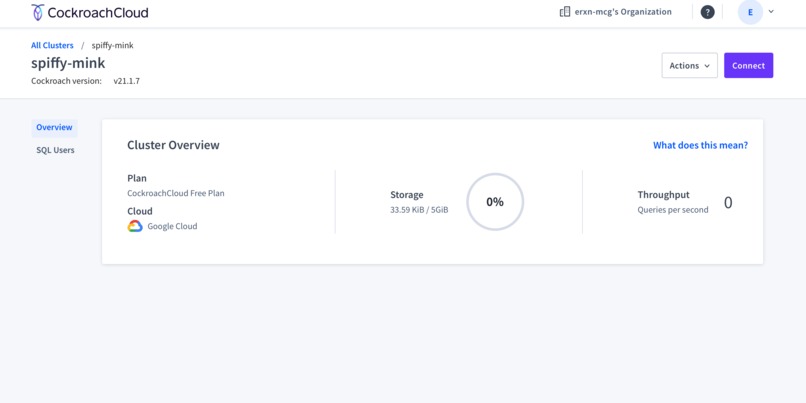The height and width of the screenshot is (403, 806).
Task: Select erxn-mcg's Organization switcher
Action: coord(615,12)
